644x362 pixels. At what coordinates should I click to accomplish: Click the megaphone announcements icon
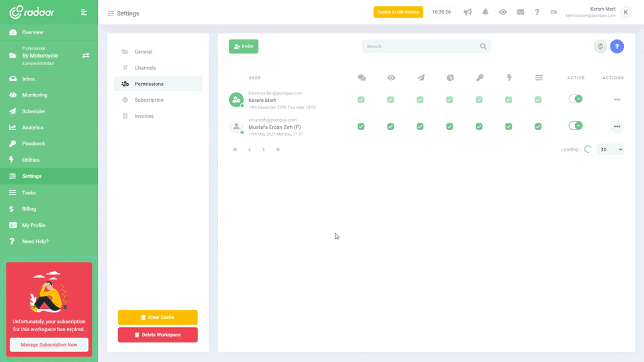468,12
